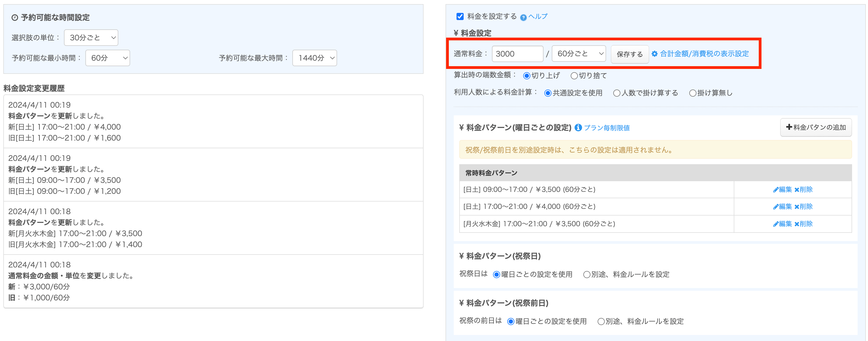
Task: Select the 切り捨て rounding radio option
Action: (x=574, y=76)
